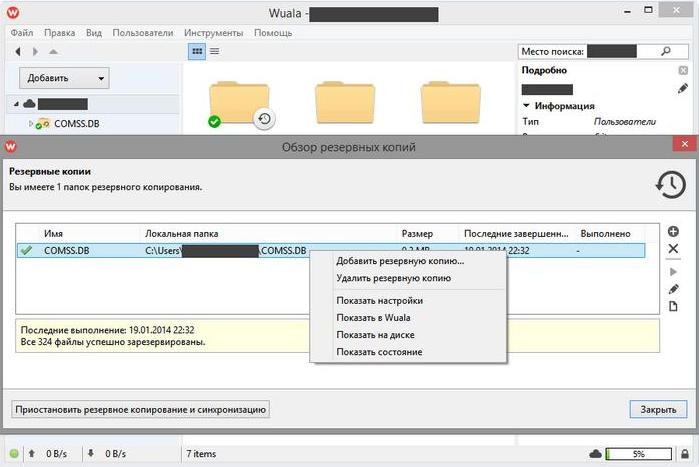Go up one folder level
Image resolution: width=699 pixels, height=467 pixels.
point(53,52)
